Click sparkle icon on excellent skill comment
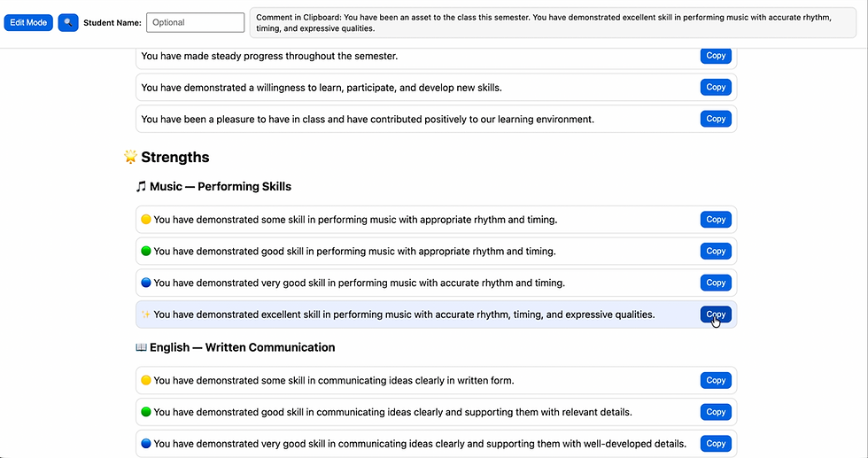Viewport: 868px width, 458px height. (x=146, y=314)
